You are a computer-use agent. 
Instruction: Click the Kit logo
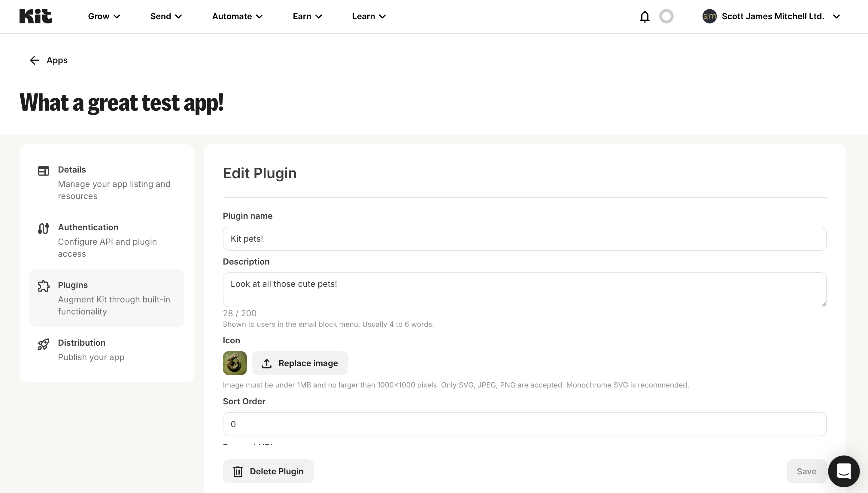[35, 16]
